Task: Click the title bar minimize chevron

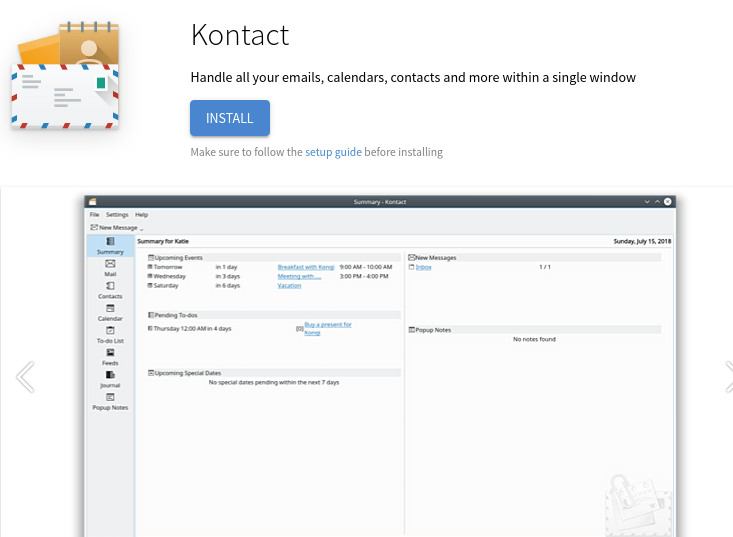Action: pos(647,202)
